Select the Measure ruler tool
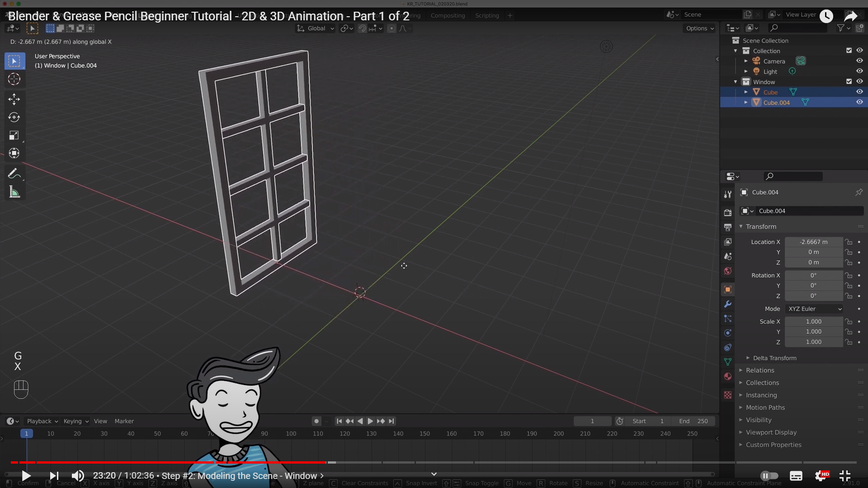The width and height of the screenshot is (868, 488). click(14, 192)
